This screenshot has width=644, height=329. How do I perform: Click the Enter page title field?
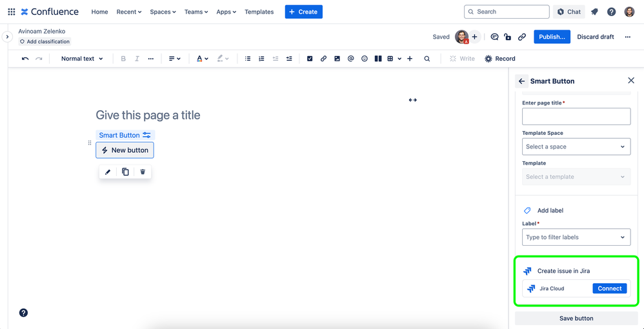[576, 117]
